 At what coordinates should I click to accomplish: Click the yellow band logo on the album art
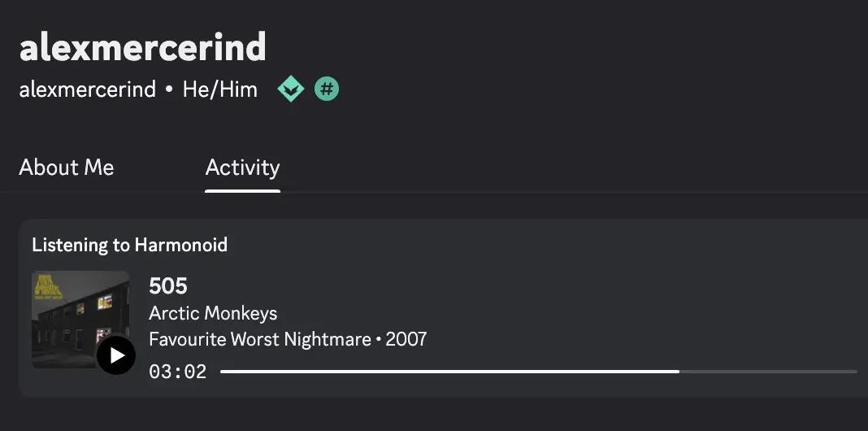click(x=49, y=288)
